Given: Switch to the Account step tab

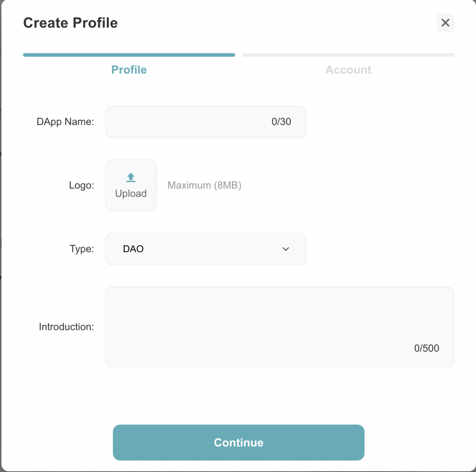Looking at the screenshot, I should (348, 70).
